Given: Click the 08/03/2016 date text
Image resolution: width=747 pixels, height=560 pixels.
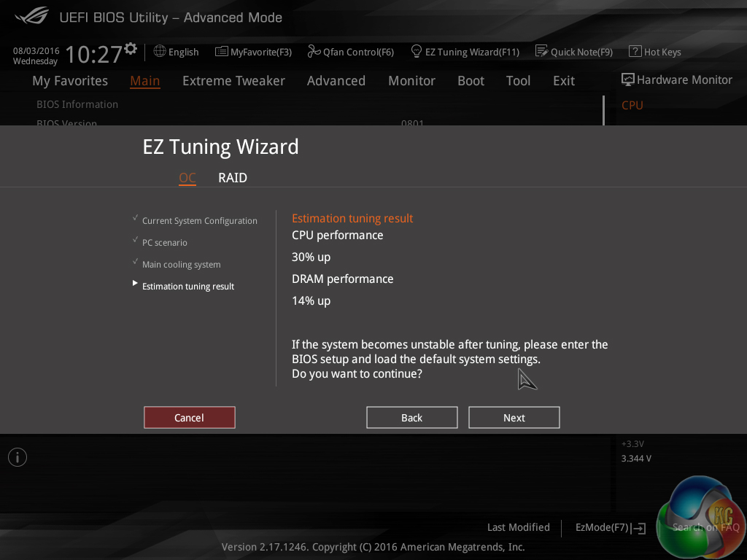Looking at the screenshot, I should [x=36, y=50].
